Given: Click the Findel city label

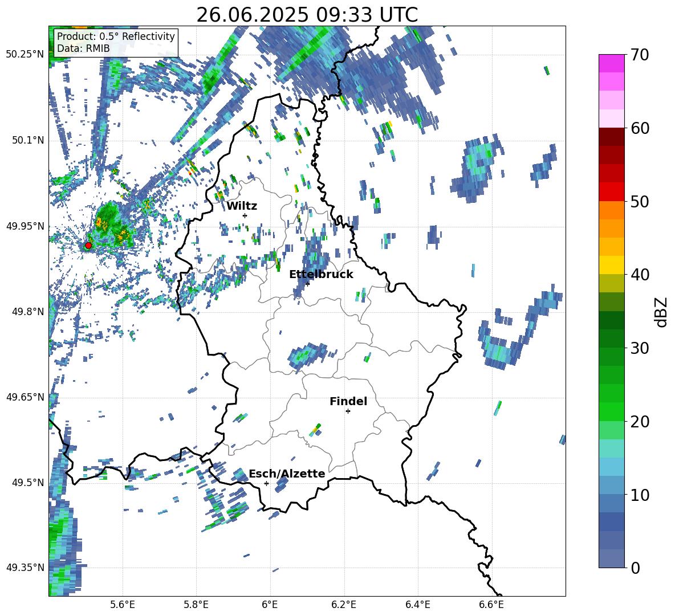Looking at the screenshot, I should pos(348,401).
